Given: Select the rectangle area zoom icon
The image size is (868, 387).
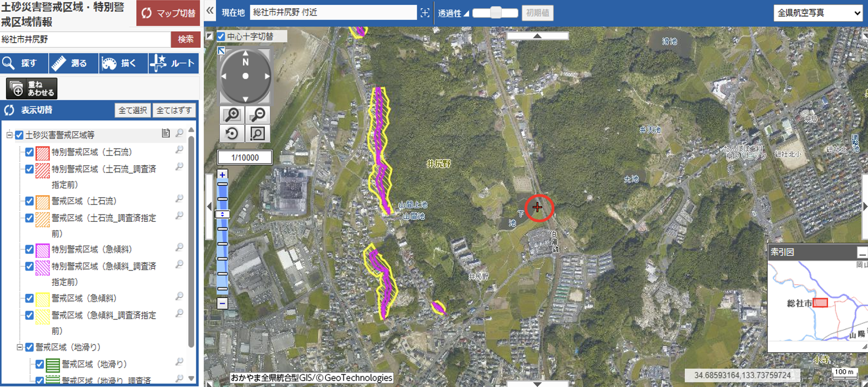Looking at the screenshot, I should (x=257, y=134).
